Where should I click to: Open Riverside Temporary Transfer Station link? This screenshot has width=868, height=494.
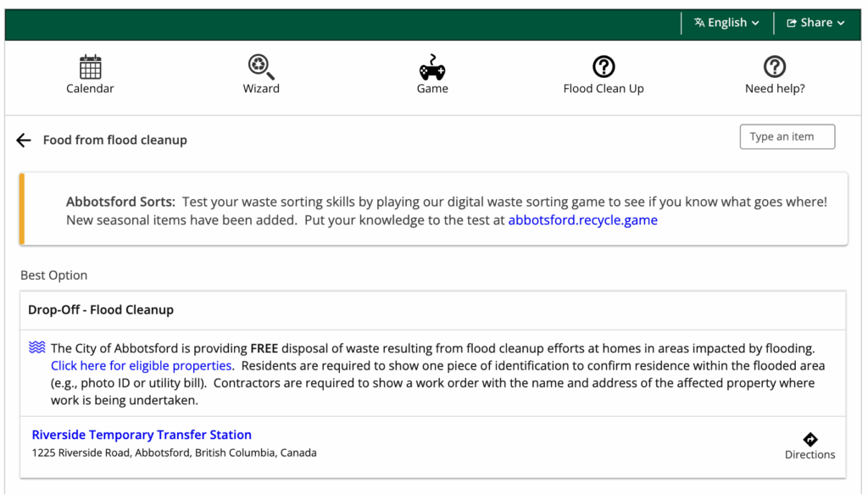click(142, 435)
